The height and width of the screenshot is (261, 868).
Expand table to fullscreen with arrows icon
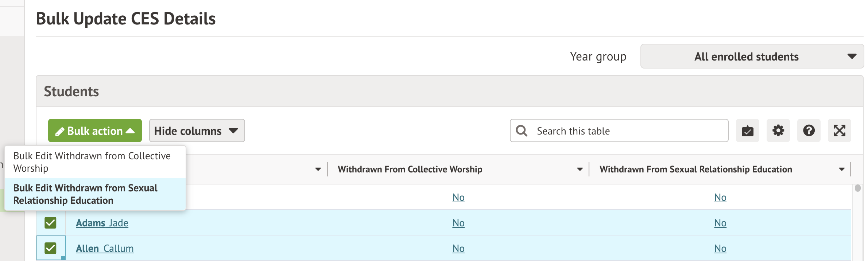pos(839,130)
